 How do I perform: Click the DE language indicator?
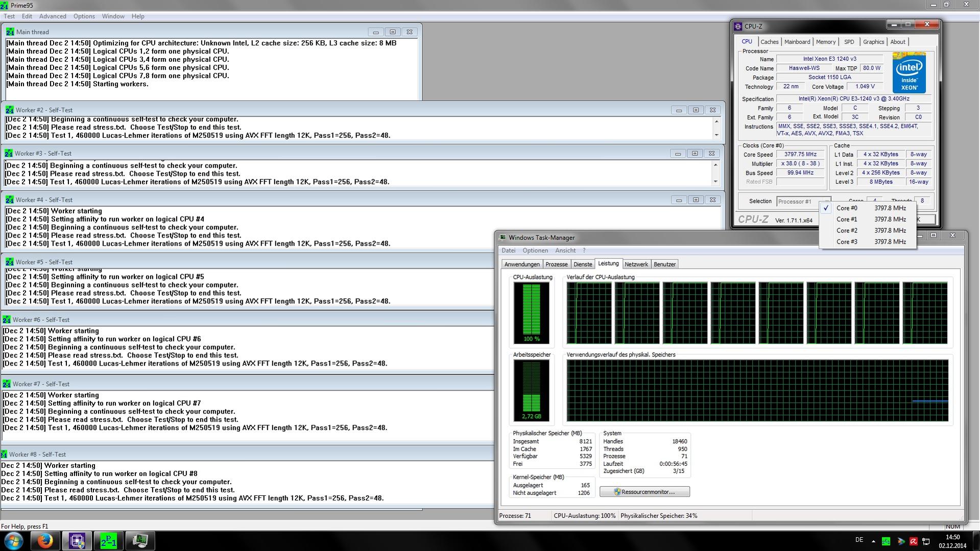click(x=859, y=540)
